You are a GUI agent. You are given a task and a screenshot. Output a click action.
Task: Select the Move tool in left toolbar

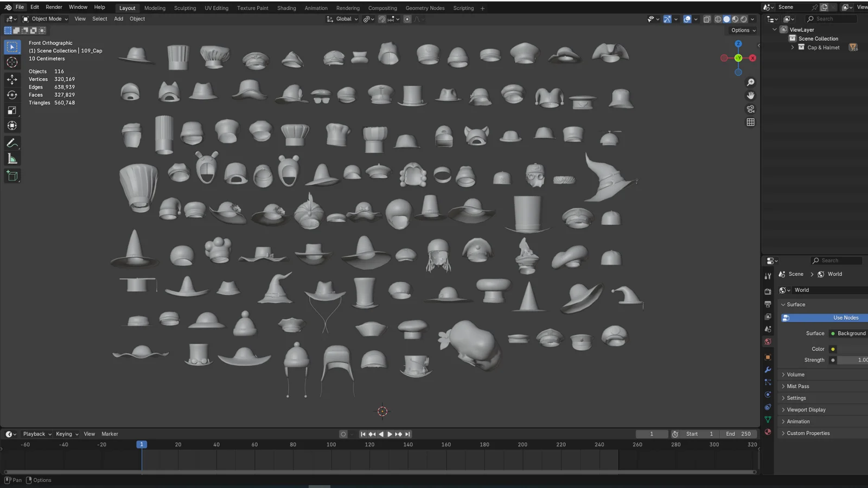click(x=12, y=79)
